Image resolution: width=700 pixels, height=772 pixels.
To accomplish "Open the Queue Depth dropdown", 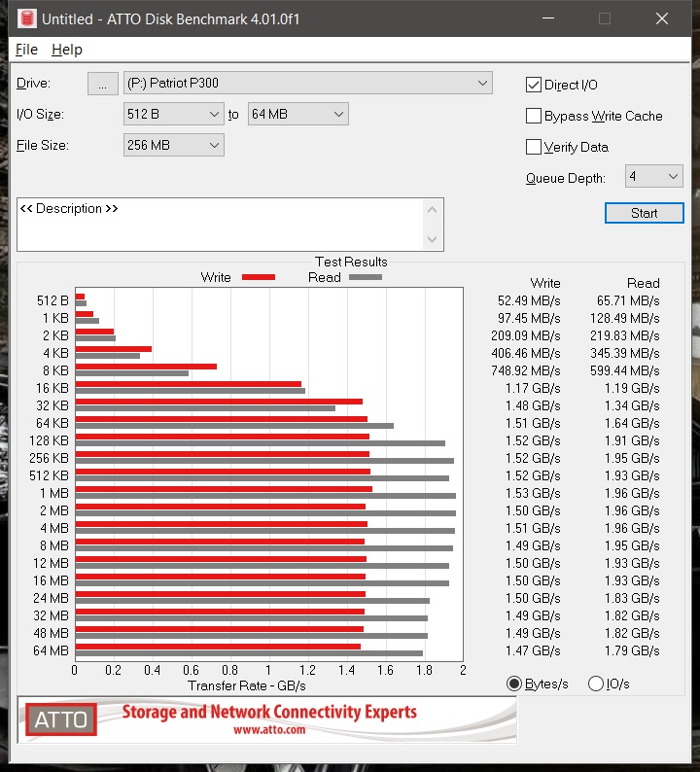I will [x=653, y=177].
